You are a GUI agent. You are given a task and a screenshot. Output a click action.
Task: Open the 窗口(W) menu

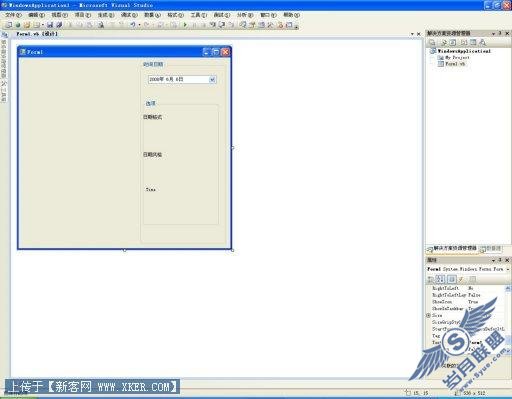(268, 15)
